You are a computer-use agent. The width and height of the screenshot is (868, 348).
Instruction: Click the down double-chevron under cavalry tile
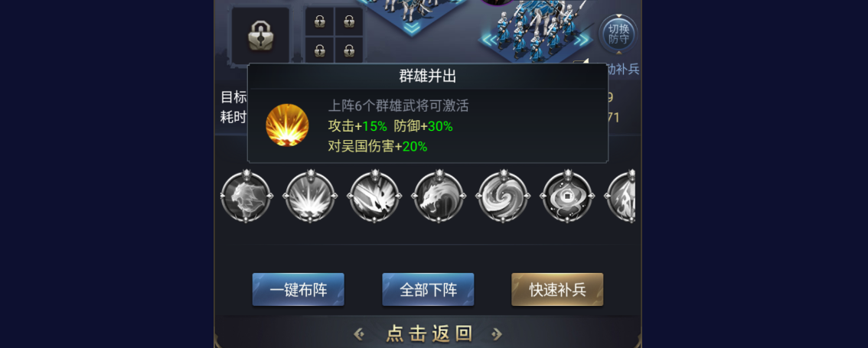coord(413,28)
